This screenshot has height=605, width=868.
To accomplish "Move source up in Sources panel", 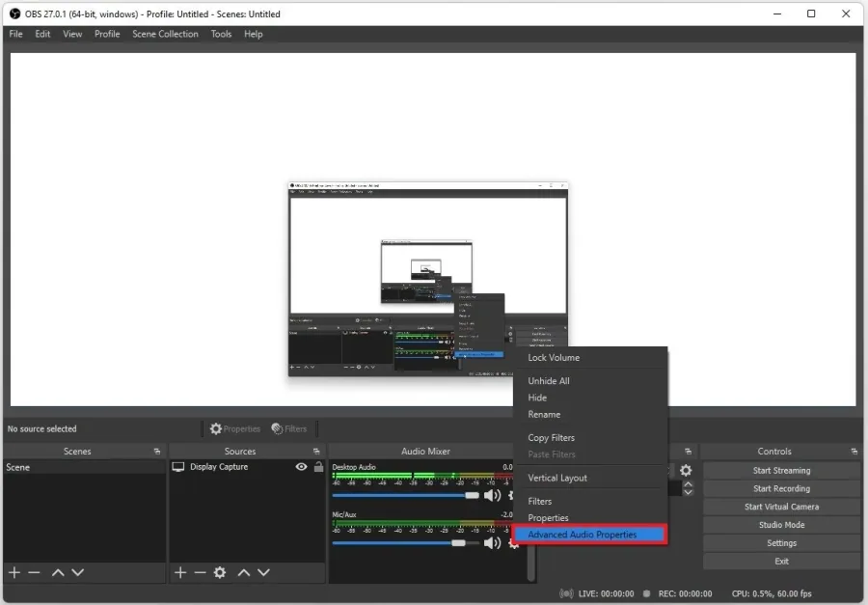I will (x=244, y=572).
